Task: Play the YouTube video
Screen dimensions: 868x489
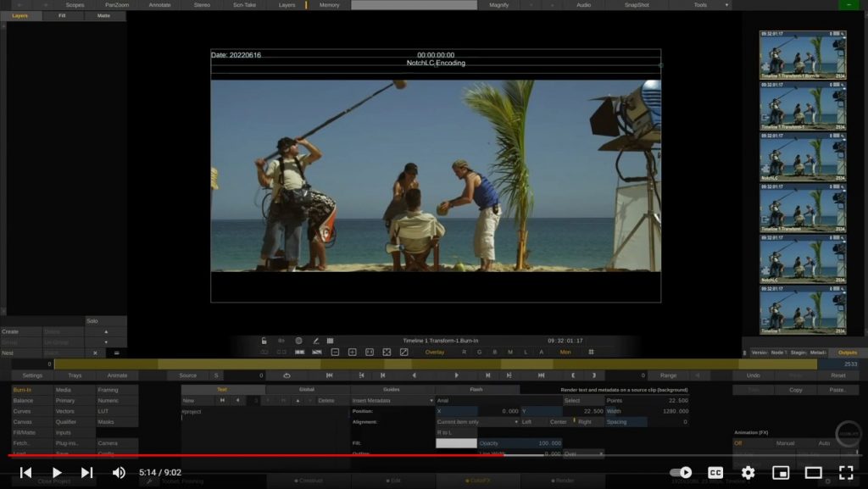Action: [x=57, y=472]
